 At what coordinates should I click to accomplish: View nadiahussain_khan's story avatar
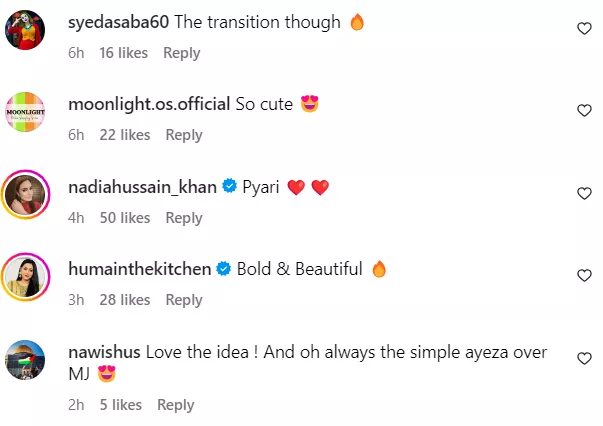(x=28, y=193)
